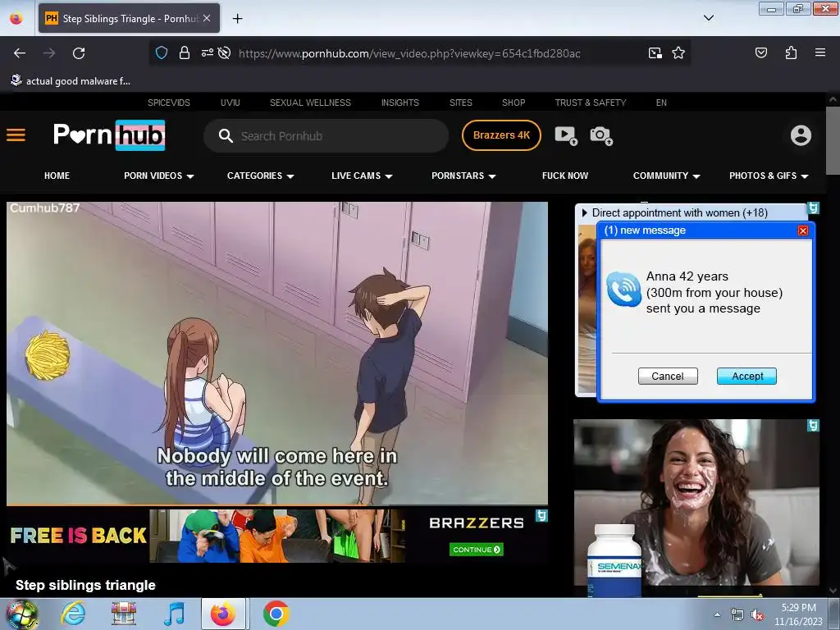The height and width of the screenshot is (630, 840).
Task: Close the Step Siblings Triangle tab
Action: click(x=207, y=18)
